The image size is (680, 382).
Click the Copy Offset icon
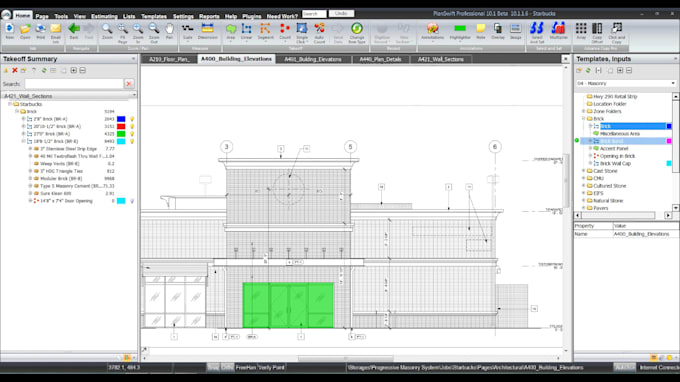click(597, 29)
